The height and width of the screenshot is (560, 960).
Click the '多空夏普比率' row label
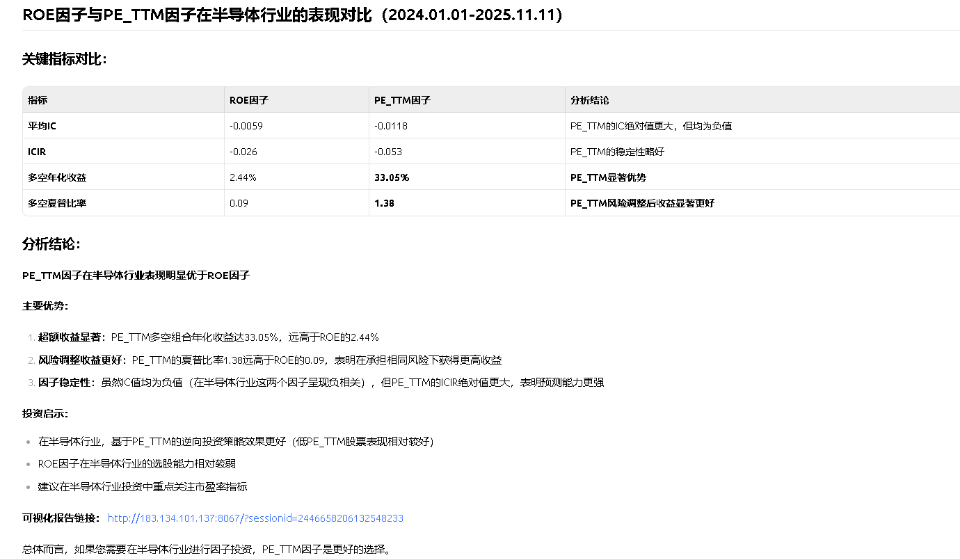pos(57,203)
